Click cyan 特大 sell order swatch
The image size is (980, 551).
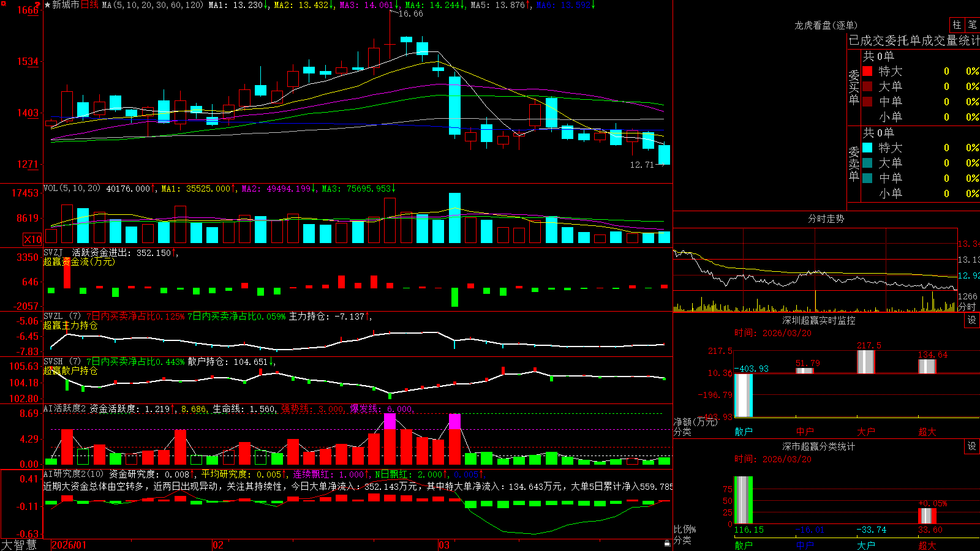(867, 148)
